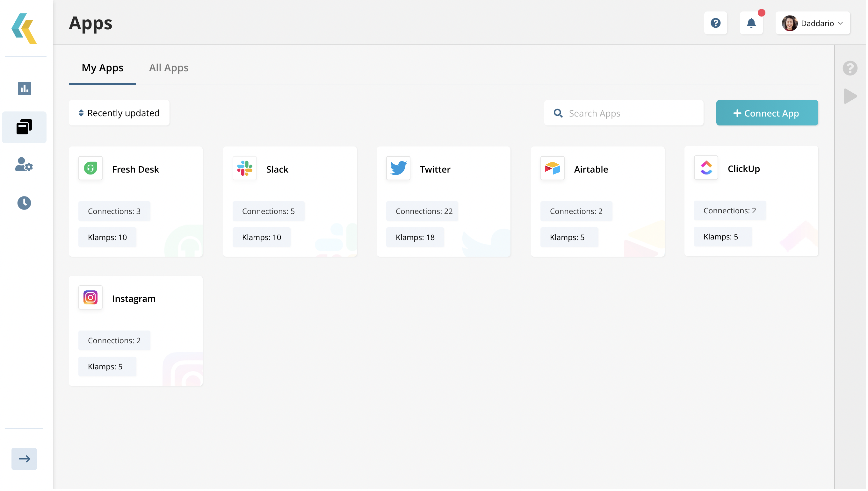868x491 pixels.
Task: Open the Slack app card
Action: tap(290, 202)
